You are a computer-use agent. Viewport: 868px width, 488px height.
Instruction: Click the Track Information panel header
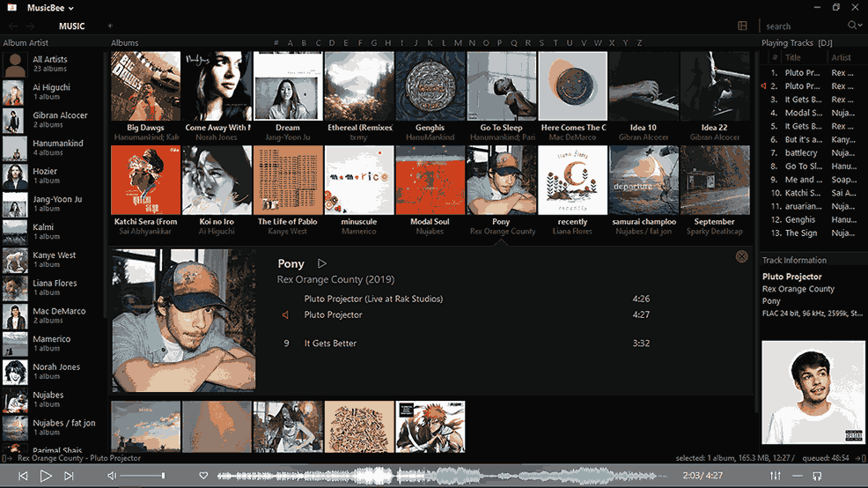794,261
